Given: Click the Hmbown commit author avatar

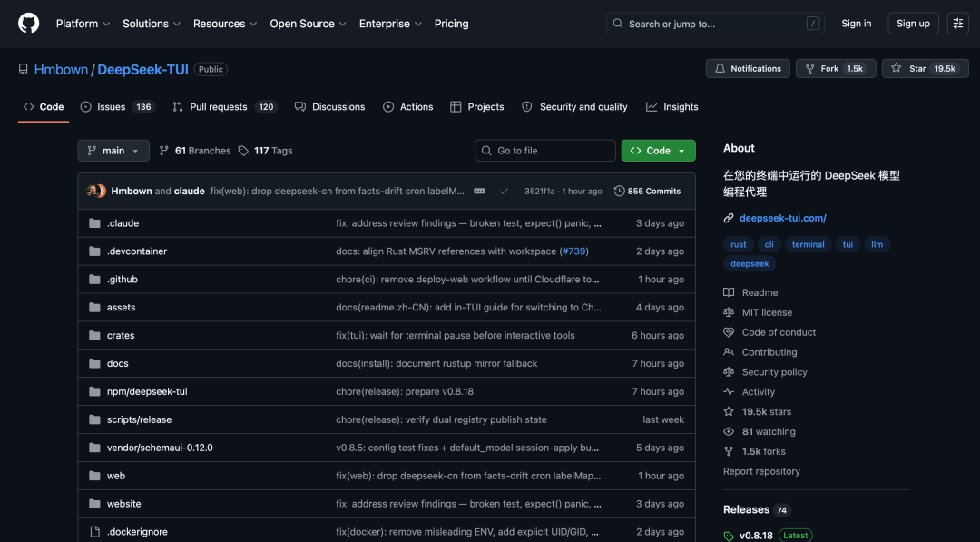Looking at the screenshot, I should tap(93, 192).
